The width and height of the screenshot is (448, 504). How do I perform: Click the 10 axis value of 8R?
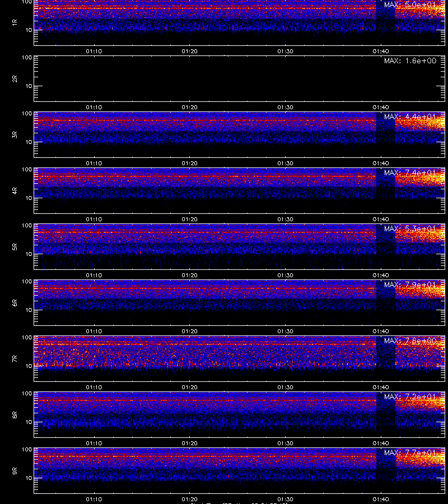29,422
